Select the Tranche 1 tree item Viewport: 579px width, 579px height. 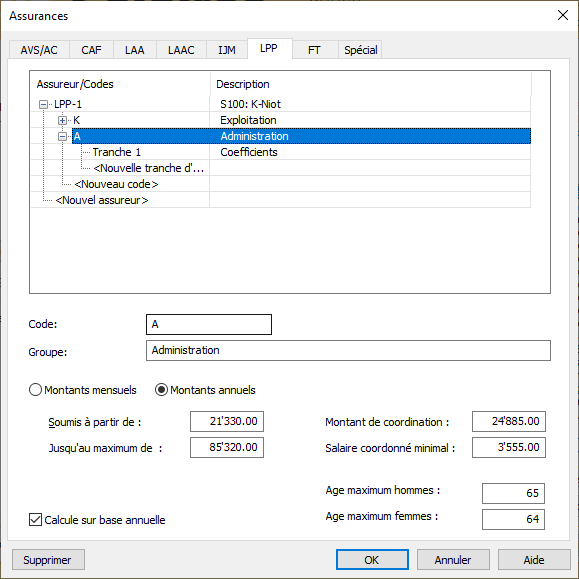pos(117,152)
